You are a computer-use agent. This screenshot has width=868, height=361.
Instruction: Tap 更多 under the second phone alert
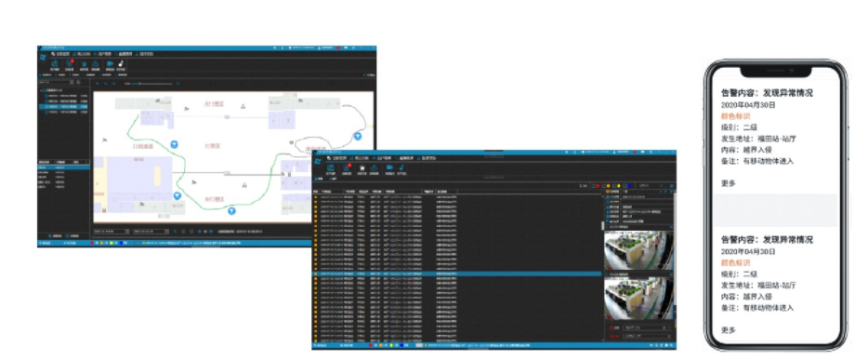point(729,330)
